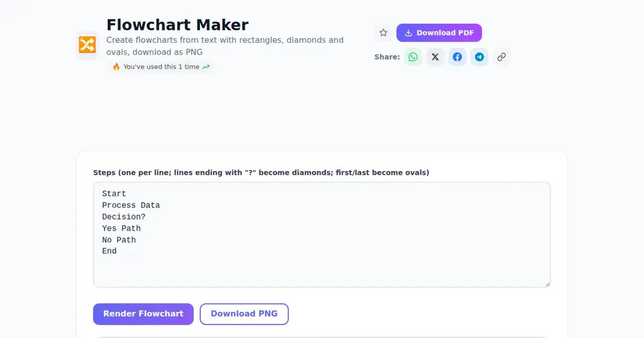Click the Steps field label text
This screenshot has width=644, height=338.
261,173
